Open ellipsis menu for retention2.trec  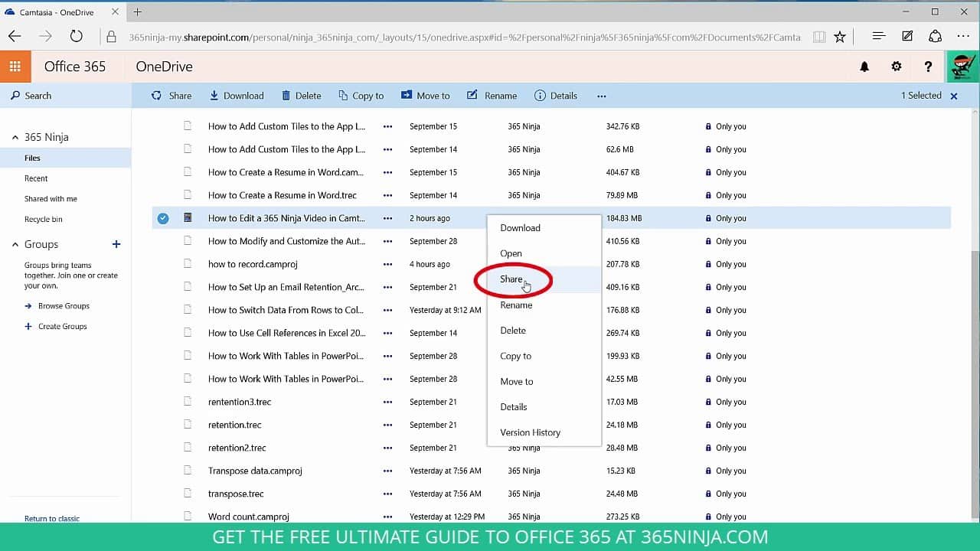pos(387,448)
